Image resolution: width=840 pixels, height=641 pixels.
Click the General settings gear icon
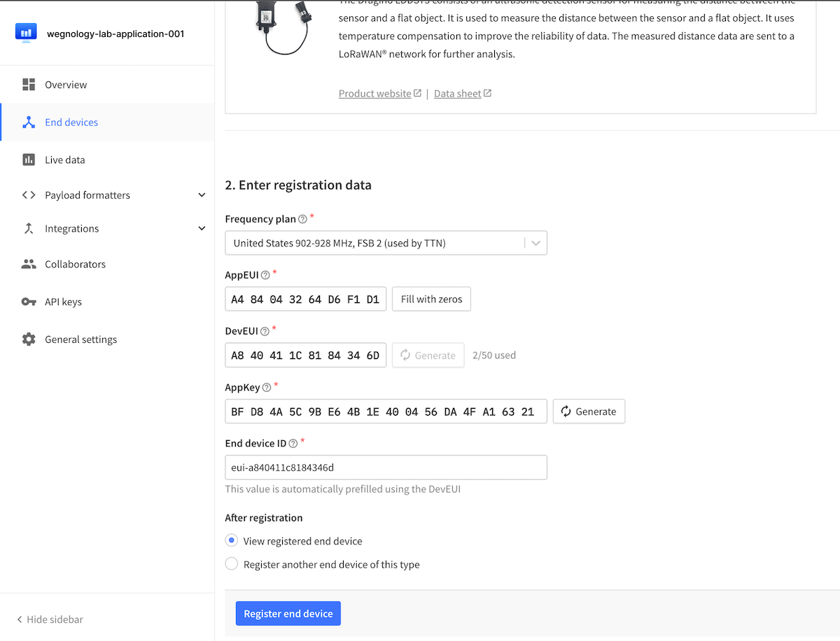[x=29, y=339]
